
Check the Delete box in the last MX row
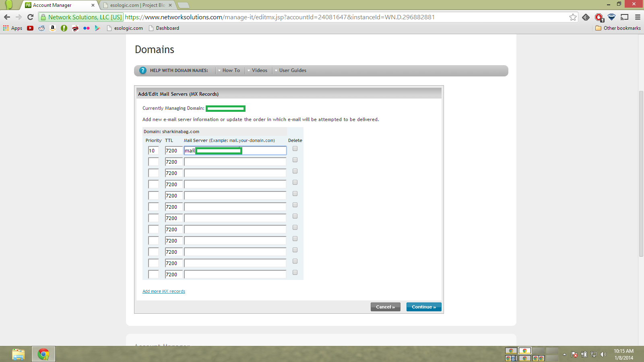295,272
